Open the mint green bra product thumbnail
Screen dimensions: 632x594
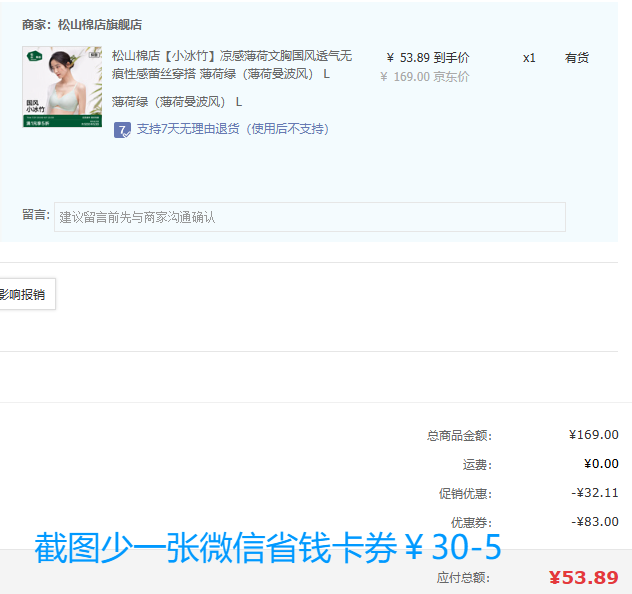[x=62, y=87]
